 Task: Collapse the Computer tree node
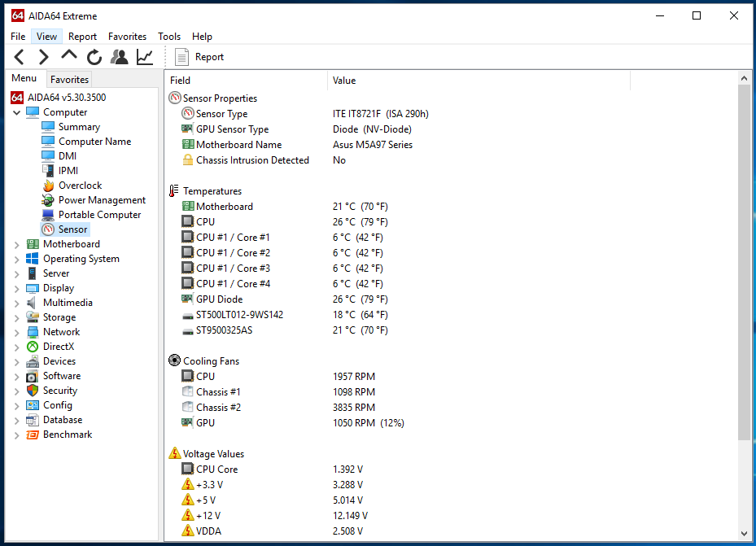tap(17, 112)
